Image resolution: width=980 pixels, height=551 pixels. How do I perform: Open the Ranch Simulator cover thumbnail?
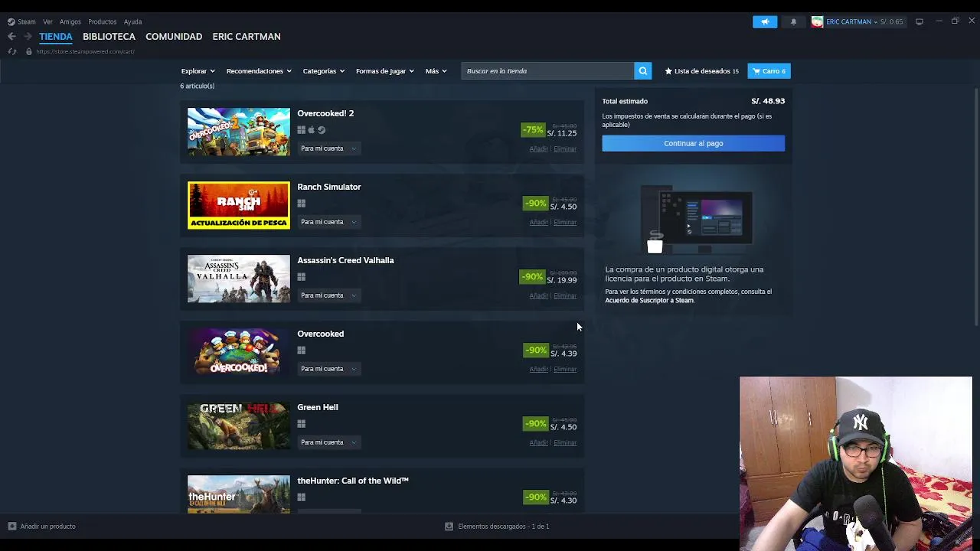coord(239,205)
